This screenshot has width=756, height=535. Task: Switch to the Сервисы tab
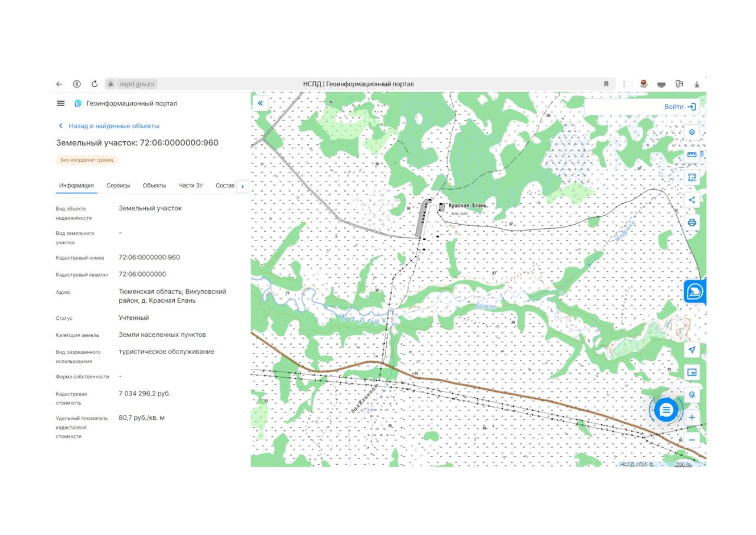pyautogui.click(x=118, y=186)
